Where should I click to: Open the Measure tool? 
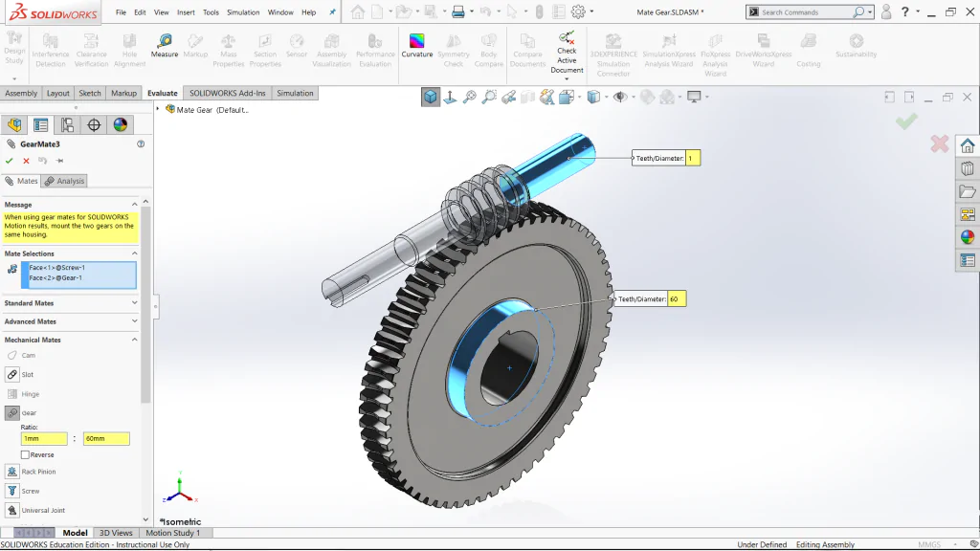(x=165, y=47)
